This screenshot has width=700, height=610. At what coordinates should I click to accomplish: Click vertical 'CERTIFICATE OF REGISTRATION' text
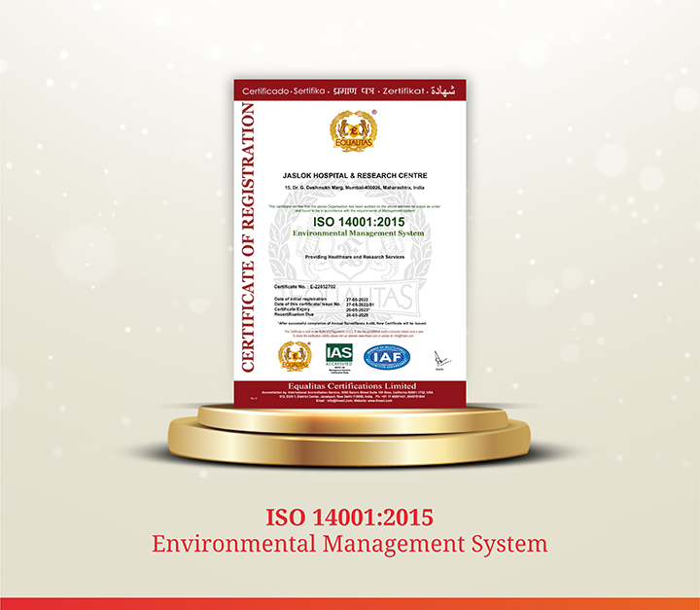(x=248, y=237)
